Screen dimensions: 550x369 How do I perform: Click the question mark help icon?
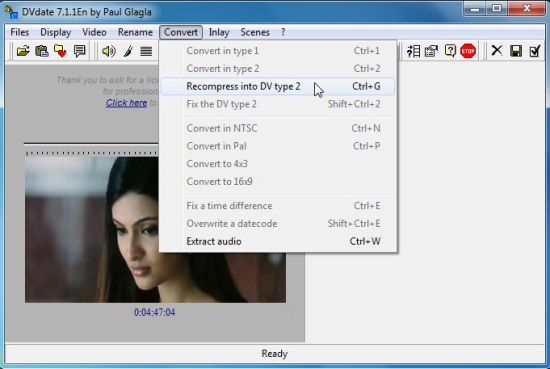[450, 51]
